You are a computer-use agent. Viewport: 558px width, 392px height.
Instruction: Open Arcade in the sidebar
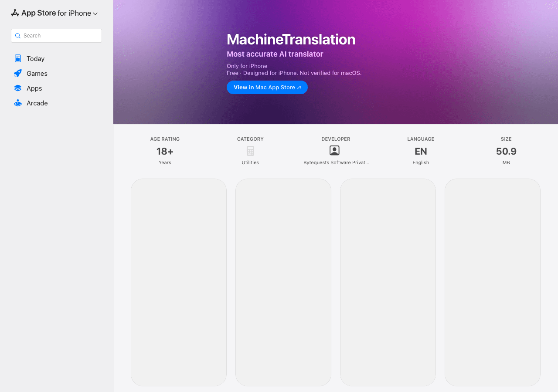click(x=56, y=103)
